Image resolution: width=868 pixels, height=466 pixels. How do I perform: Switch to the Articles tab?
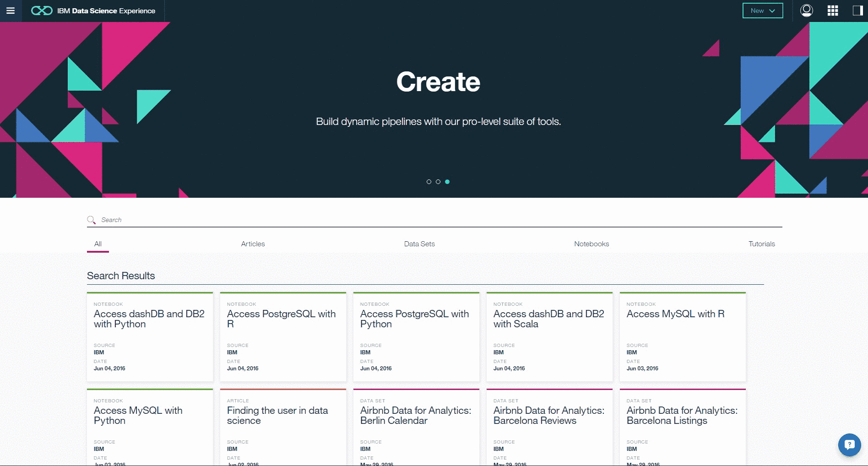[x=253, y=244]
